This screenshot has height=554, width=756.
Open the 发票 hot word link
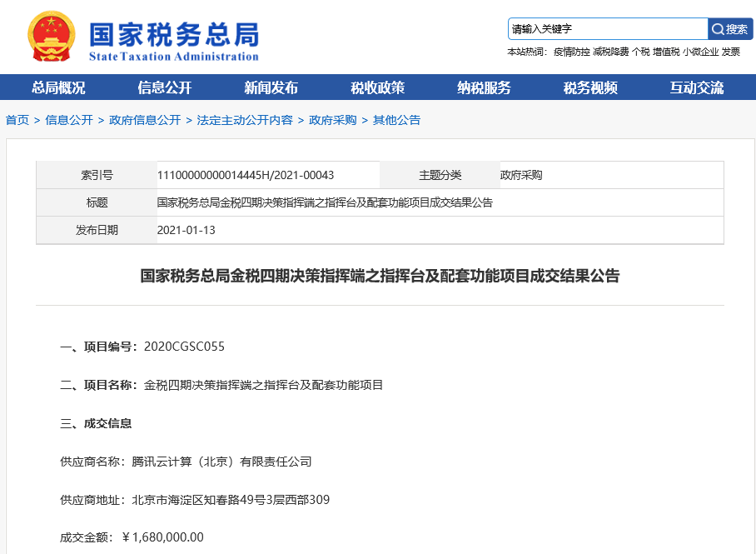pos(731,52)
